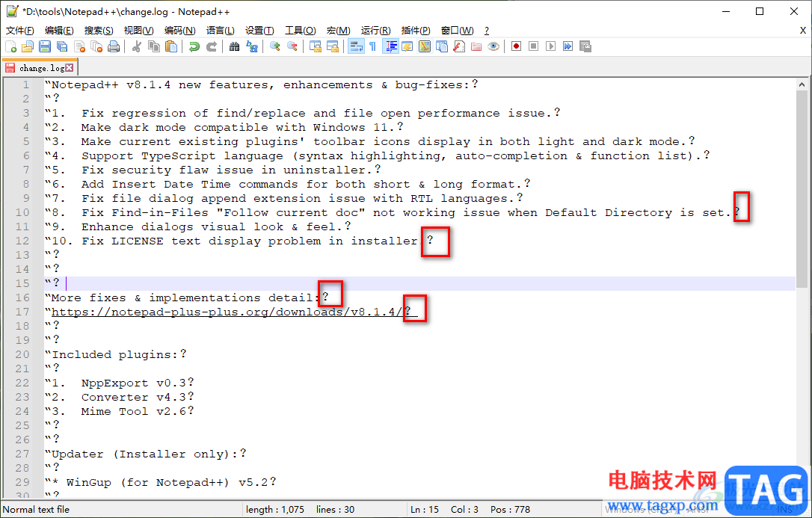This screenshot has height=518, width=812.
Task: Place cursor in 'Included plugins:' line
Action: (x=115, y=354)
